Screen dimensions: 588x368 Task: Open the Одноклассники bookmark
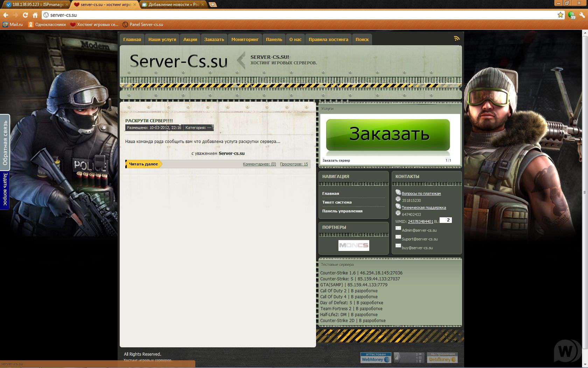tap(47, 25)
